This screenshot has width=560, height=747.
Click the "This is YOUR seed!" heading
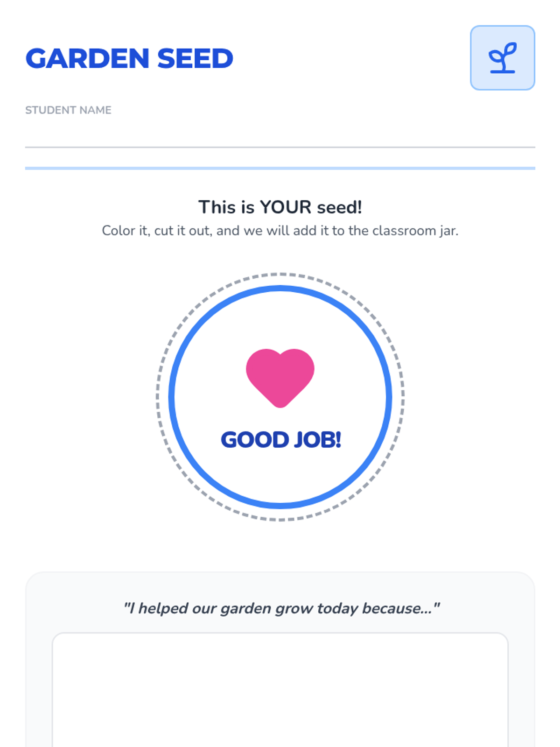(280, 207)
